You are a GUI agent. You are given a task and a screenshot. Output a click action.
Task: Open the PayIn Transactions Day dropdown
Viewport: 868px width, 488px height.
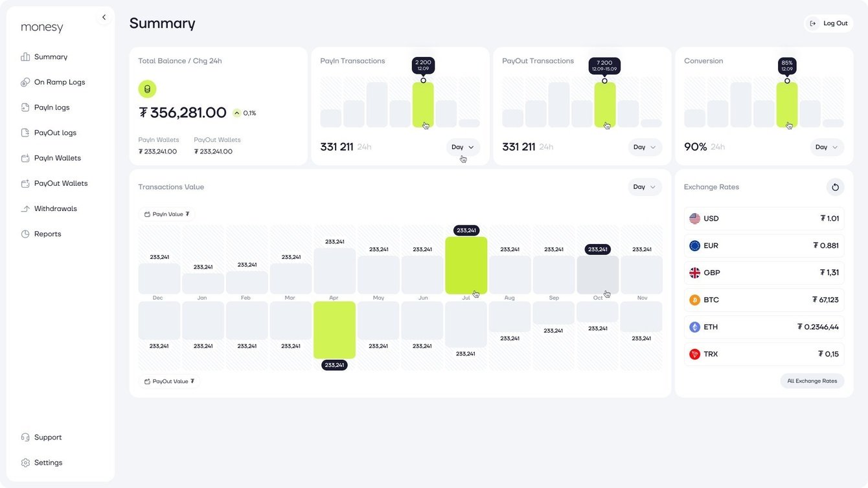(463, 148)
